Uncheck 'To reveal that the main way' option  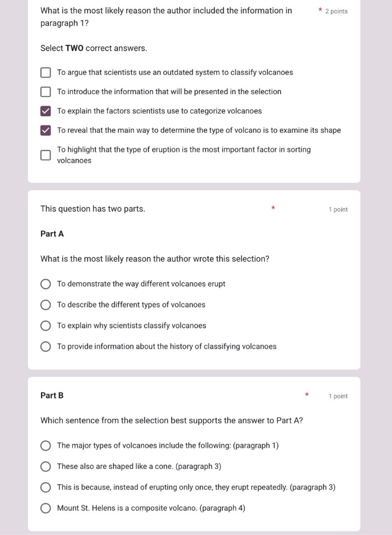click(46, 131)
